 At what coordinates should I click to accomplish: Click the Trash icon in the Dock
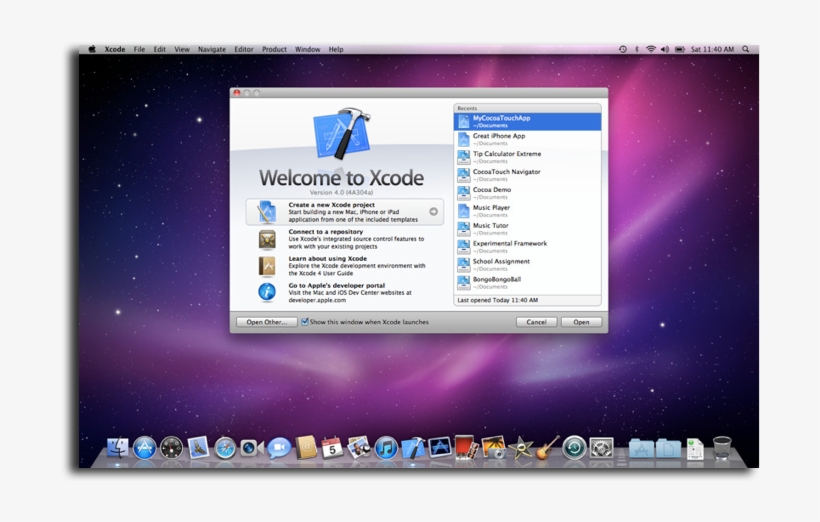click(x=721, y=448)
